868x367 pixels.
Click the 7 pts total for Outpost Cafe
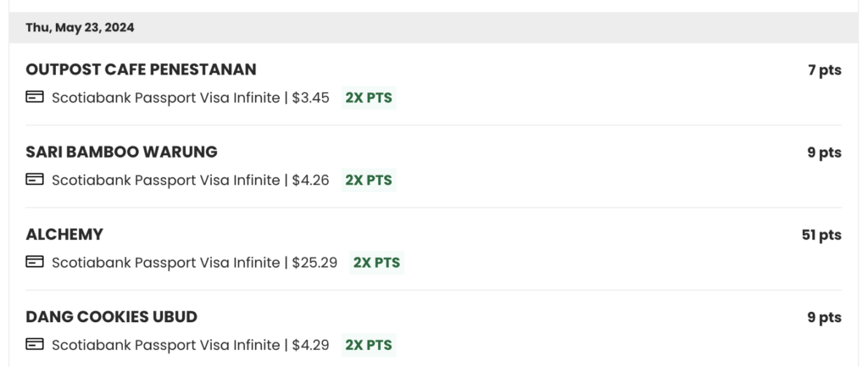pos(824,70)
